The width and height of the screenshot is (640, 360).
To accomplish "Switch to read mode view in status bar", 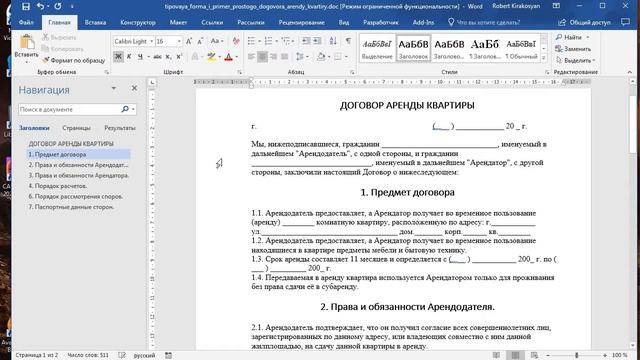I will [496, 356].
